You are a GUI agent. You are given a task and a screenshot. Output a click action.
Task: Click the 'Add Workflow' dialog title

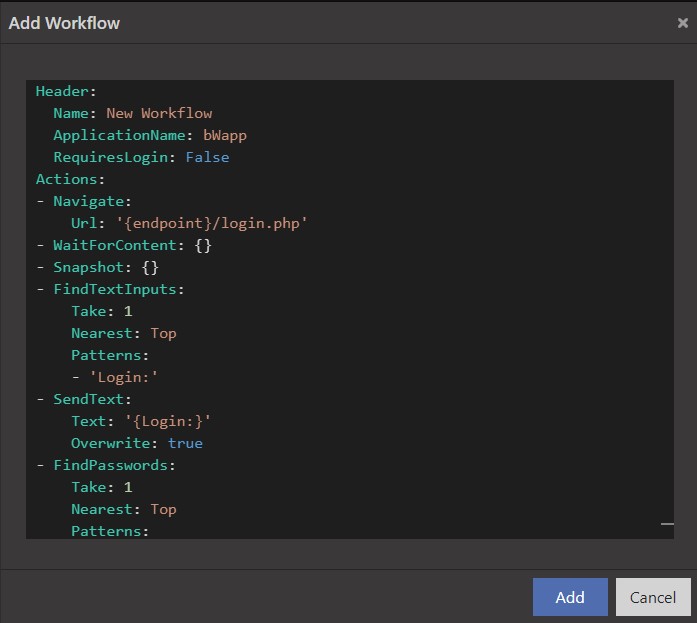click(x=64, y=23)
